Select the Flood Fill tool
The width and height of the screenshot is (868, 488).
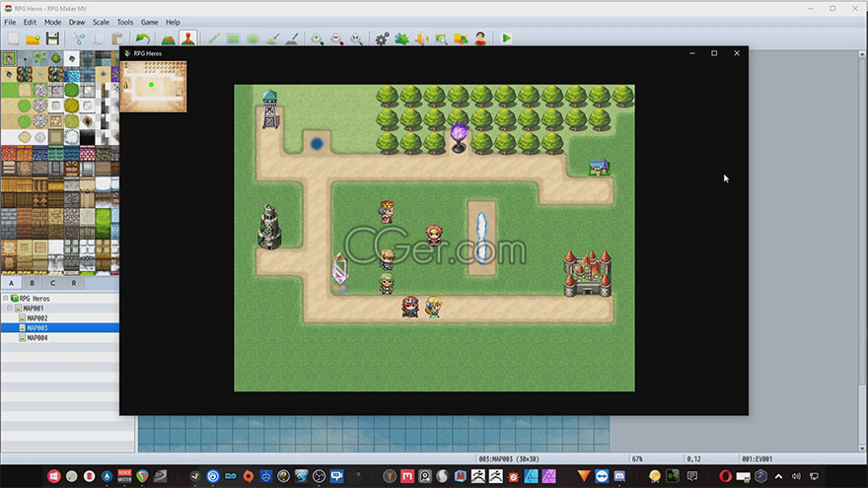[x=272, y=38]
